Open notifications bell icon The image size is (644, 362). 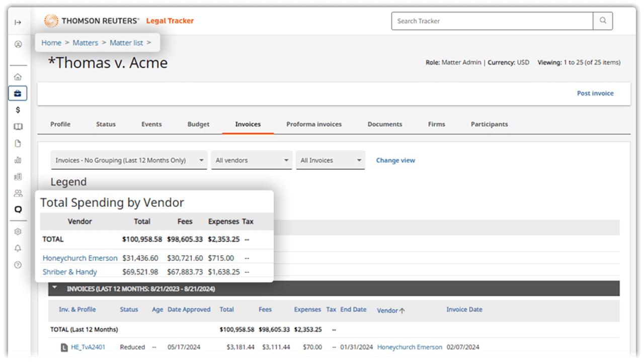[x=18, y=248]
